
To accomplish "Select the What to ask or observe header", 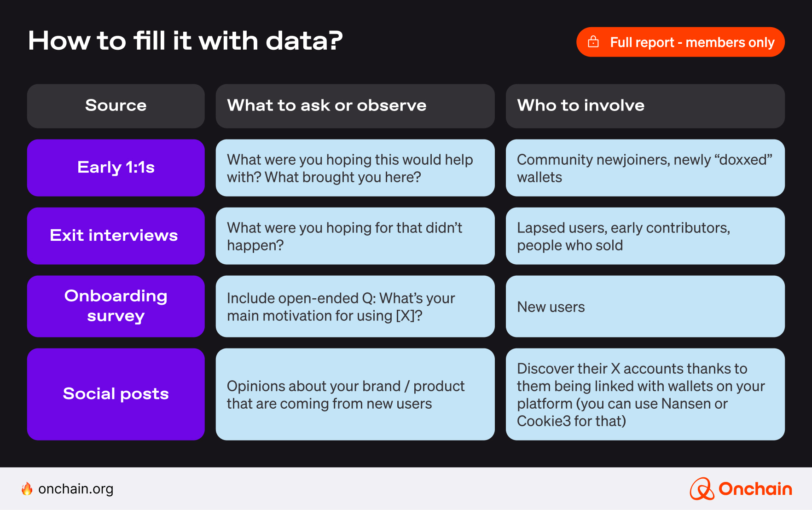I will (x=355, y=106).
